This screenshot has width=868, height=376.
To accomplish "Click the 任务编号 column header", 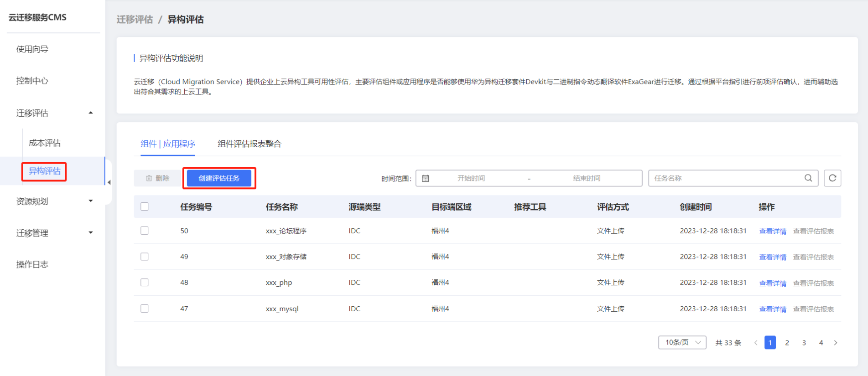I will [196, 207].
